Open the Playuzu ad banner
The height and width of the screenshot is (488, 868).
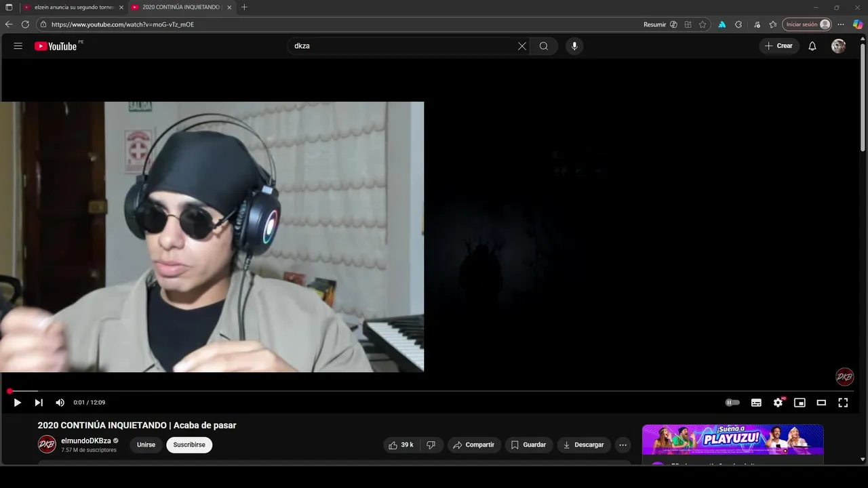(x=732, y=439)
